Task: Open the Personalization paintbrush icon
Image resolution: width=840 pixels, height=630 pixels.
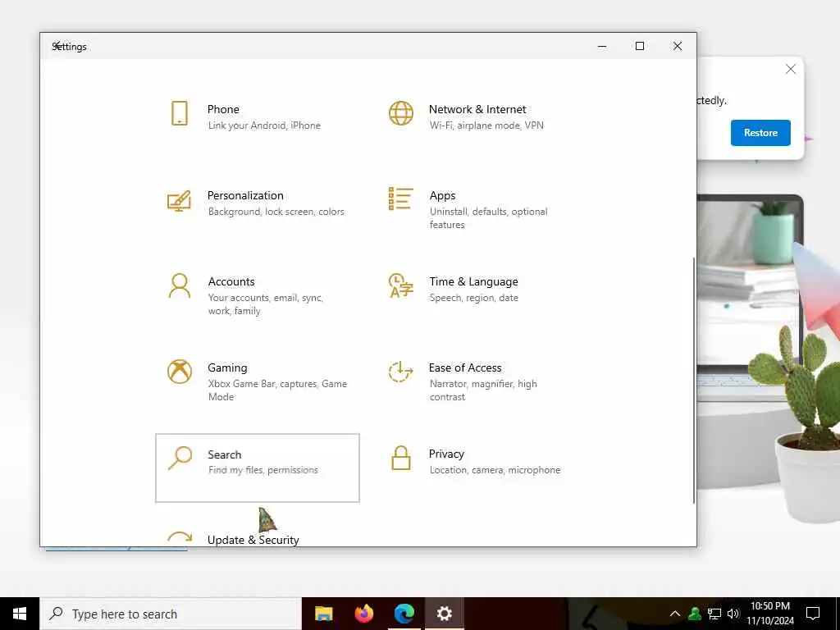Action: coord(179,200)
